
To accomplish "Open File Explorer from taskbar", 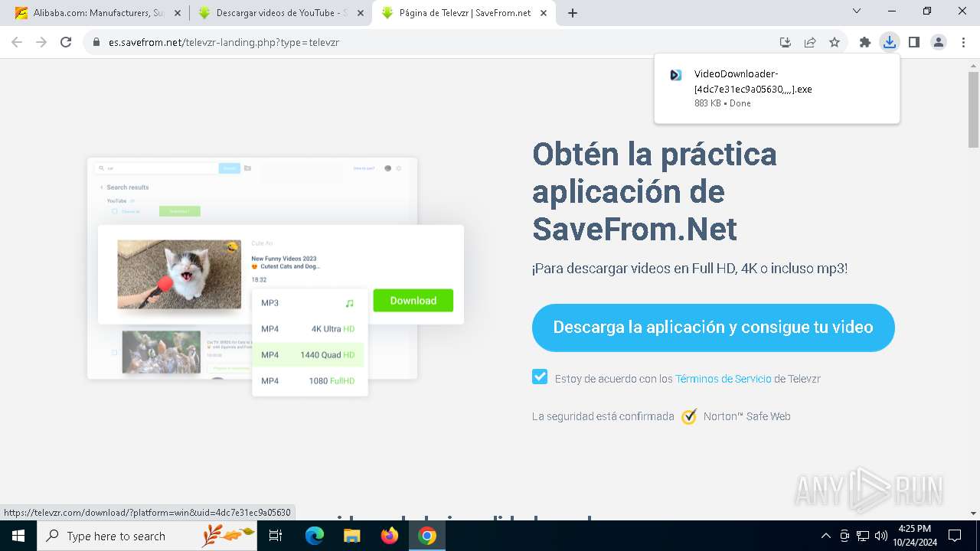I will point(351,536).
